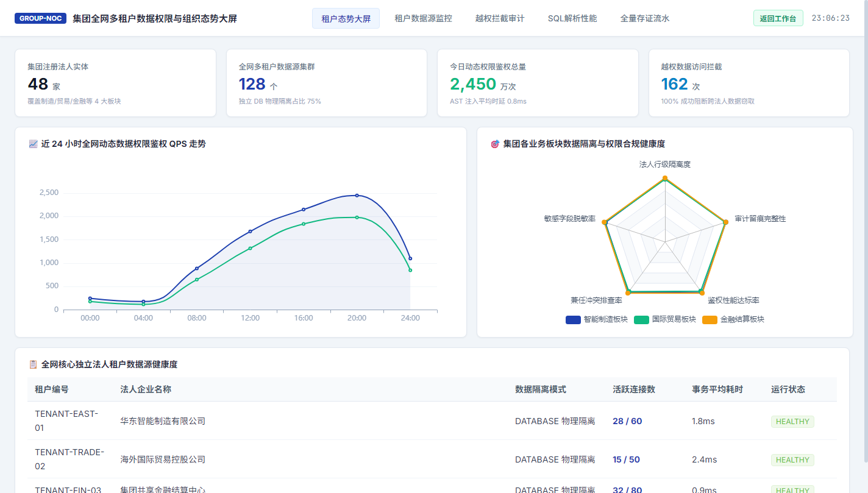Click the note 独立 DB 物理隔离占比 75%
The image size is (868, 493).
click(x=280, y=101)
